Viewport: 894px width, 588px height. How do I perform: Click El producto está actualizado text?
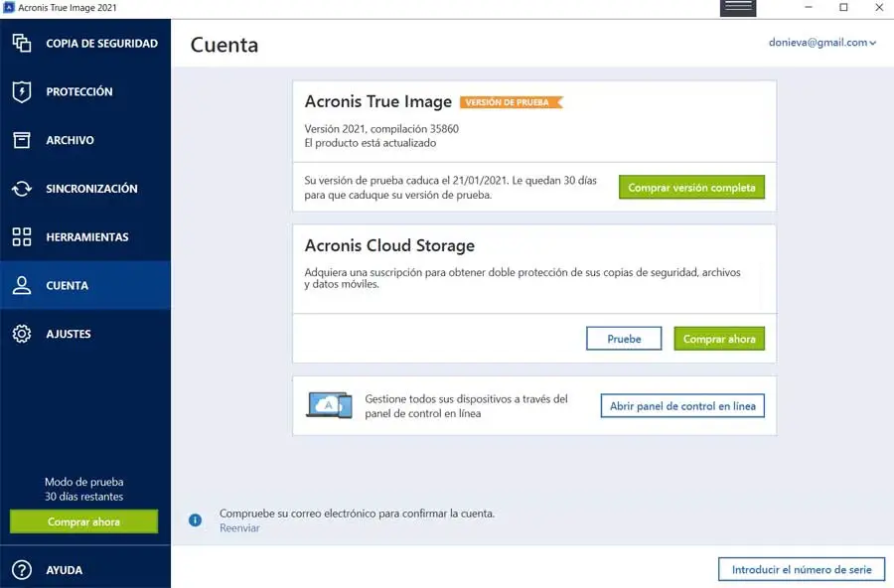pos(371,143)
